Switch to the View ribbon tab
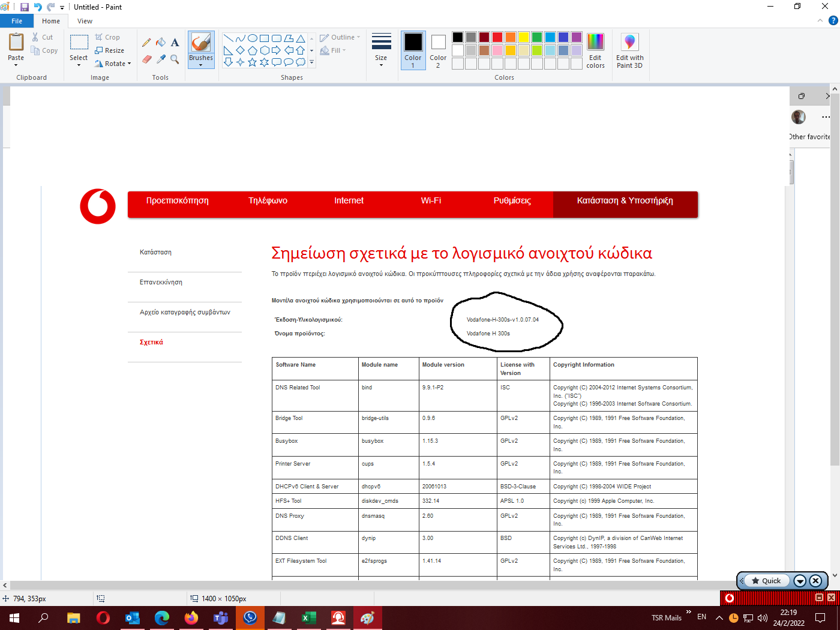The image size is (840, 630). coord(85,21)
